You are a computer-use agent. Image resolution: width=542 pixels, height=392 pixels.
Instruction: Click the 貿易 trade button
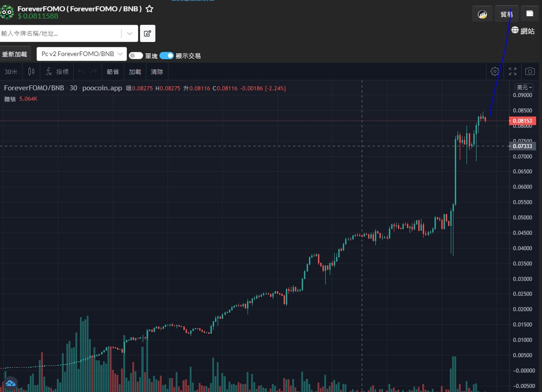point(507,14)
